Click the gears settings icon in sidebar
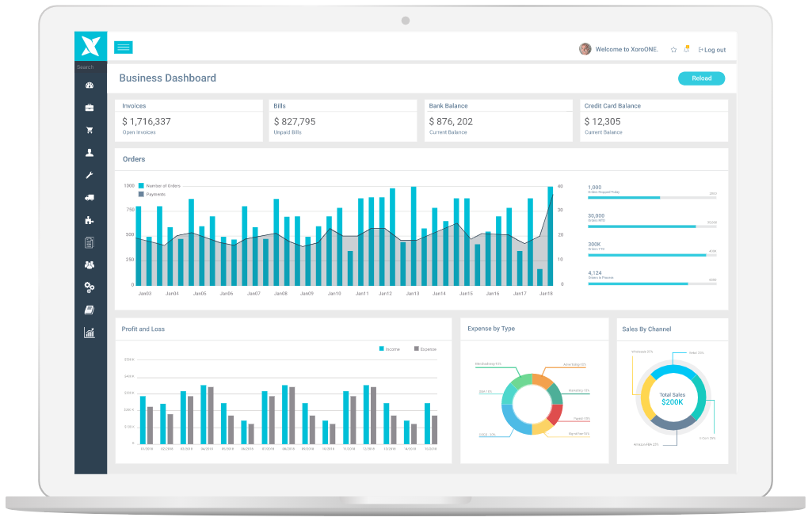 point(90,287)
